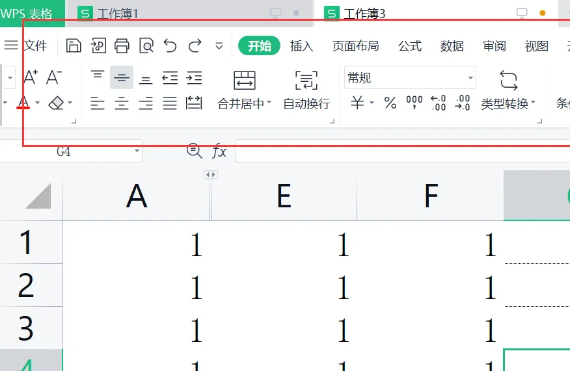This screenshot has width=570, height=371.
Task: Expand the quick access toolbar customize arrow
Action: [219, 46]
